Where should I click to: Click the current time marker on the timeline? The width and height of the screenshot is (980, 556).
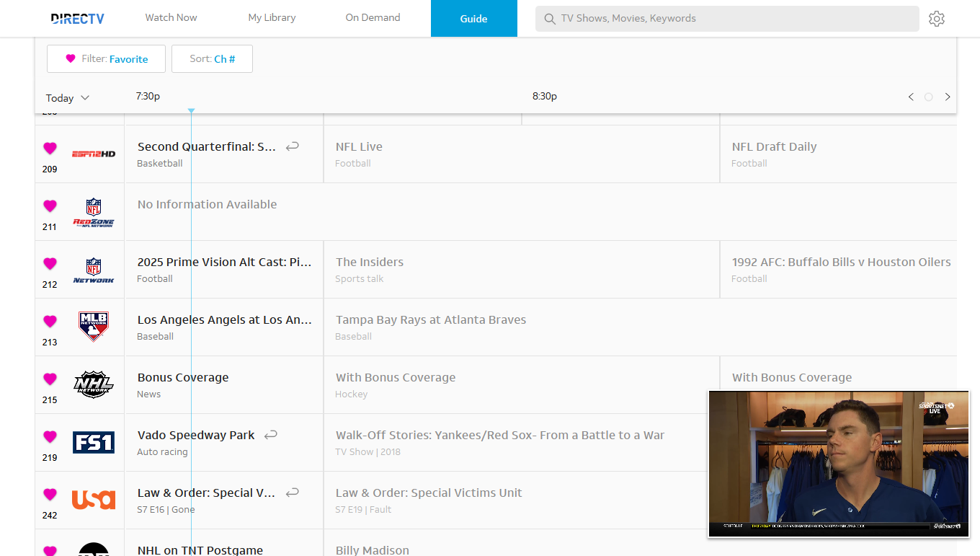click(191, 110)
